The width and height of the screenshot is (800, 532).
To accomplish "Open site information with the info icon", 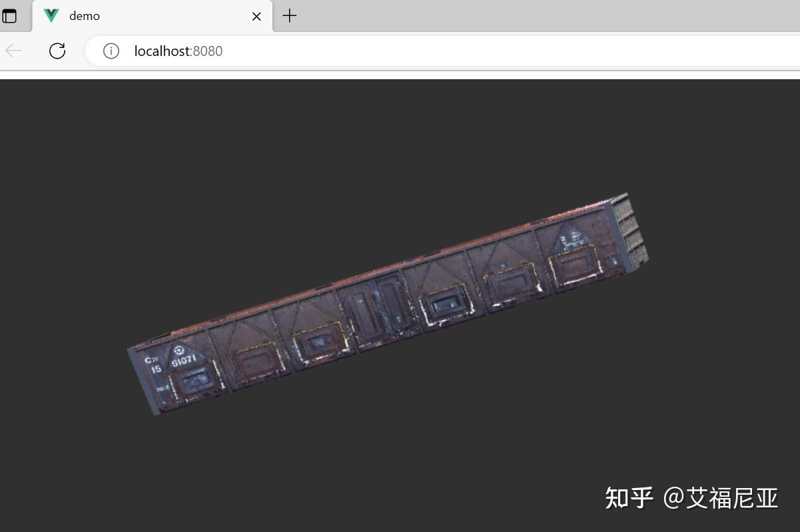I will point(111,51).
